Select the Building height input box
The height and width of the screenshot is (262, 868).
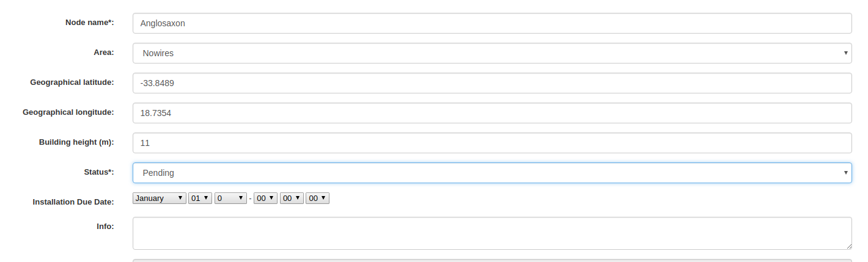491,143
